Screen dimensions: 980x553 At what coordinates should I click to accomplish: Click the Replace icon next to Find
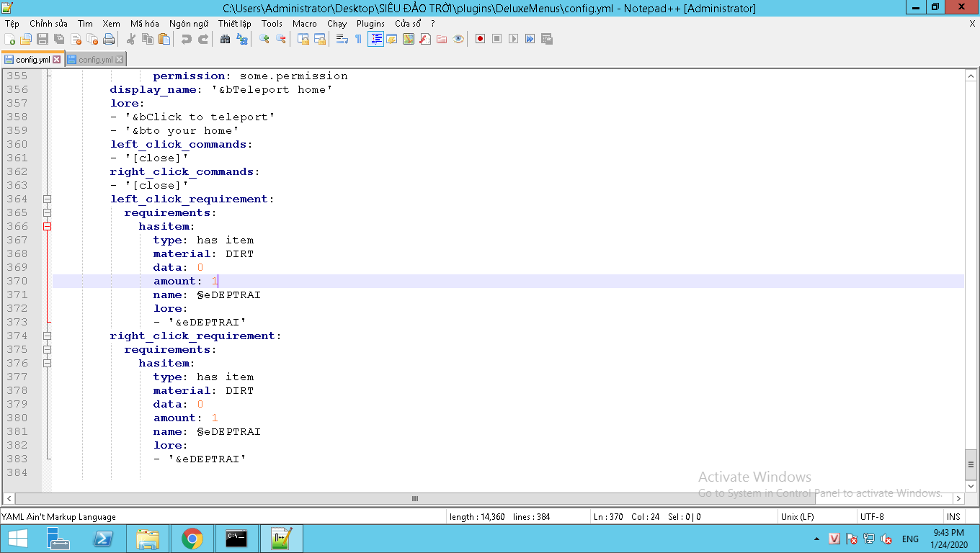(x=242, y=39)
